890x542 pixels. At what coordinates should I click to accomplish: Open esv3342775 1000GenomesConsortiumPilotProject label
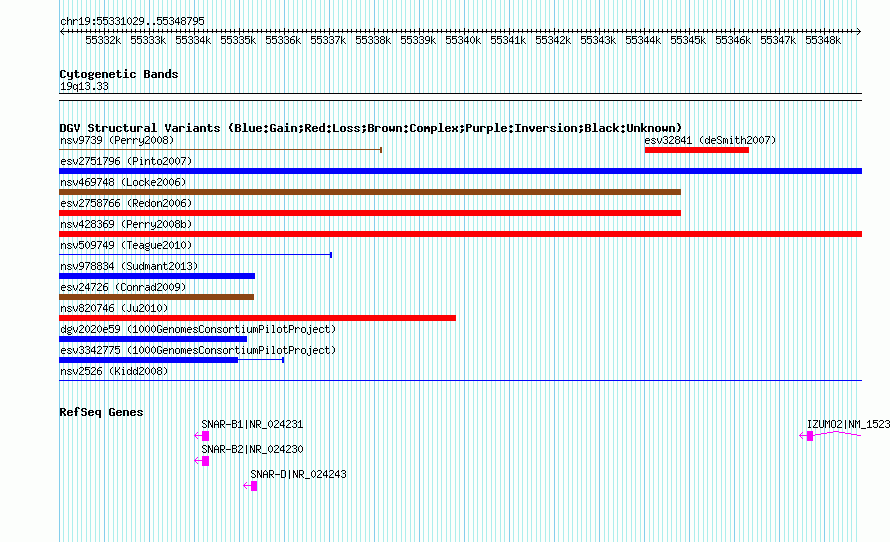pos(198,350)
